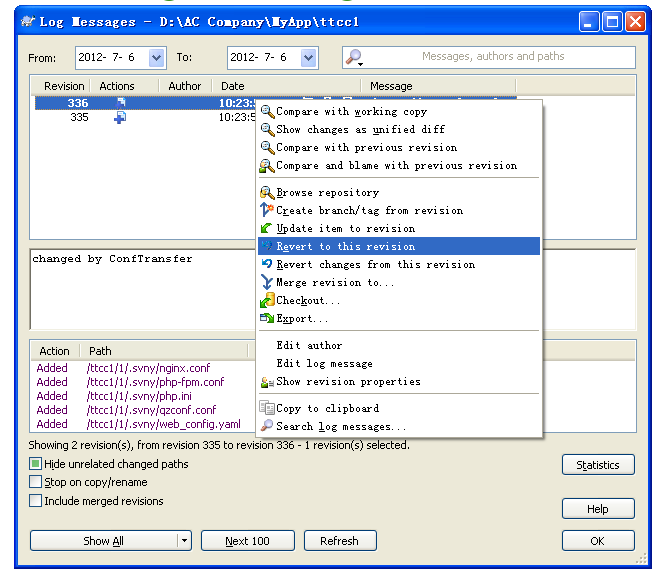Choose Checkout... from context menu
This screenshot has height=581, width=666.
[399, 301]
